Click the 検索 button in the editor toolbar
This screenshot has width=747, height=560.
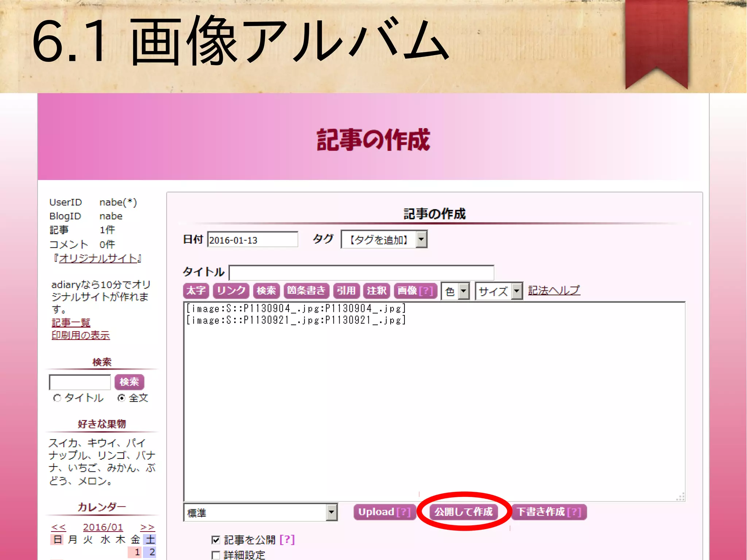(x=266, y=291)
